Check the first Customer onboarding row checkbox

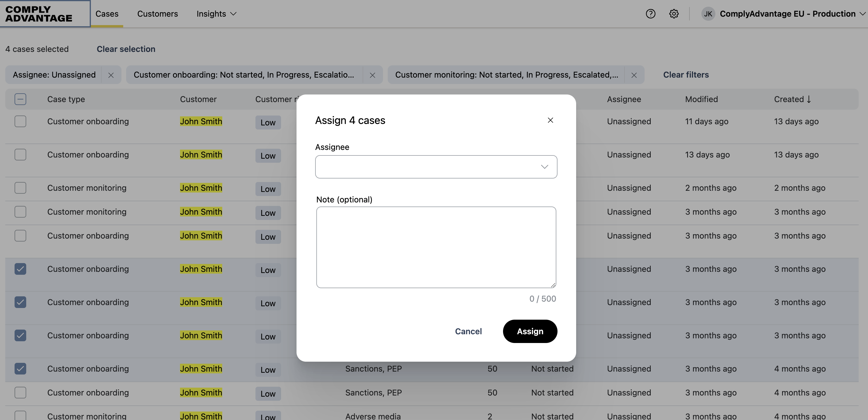point(20,121)
